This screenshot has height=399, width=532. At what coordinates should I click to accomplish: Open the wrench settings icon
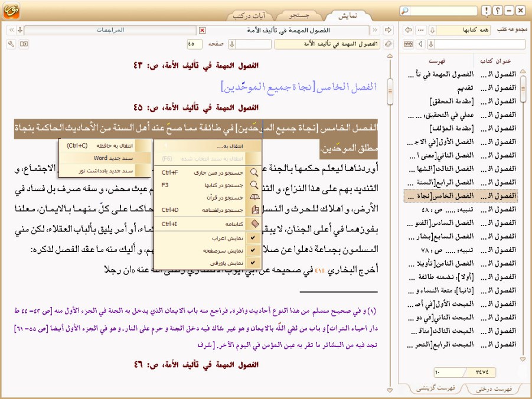pyautogui.click(x=11, y=44)
